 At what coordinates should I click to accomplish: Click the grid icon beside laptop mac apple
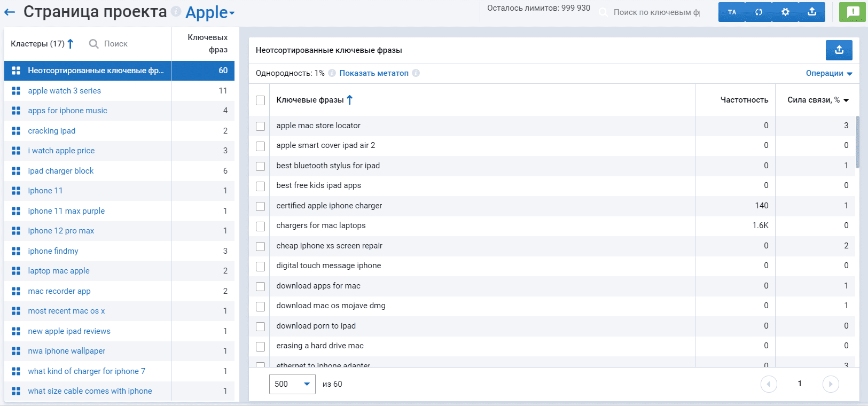coord(16,271)
